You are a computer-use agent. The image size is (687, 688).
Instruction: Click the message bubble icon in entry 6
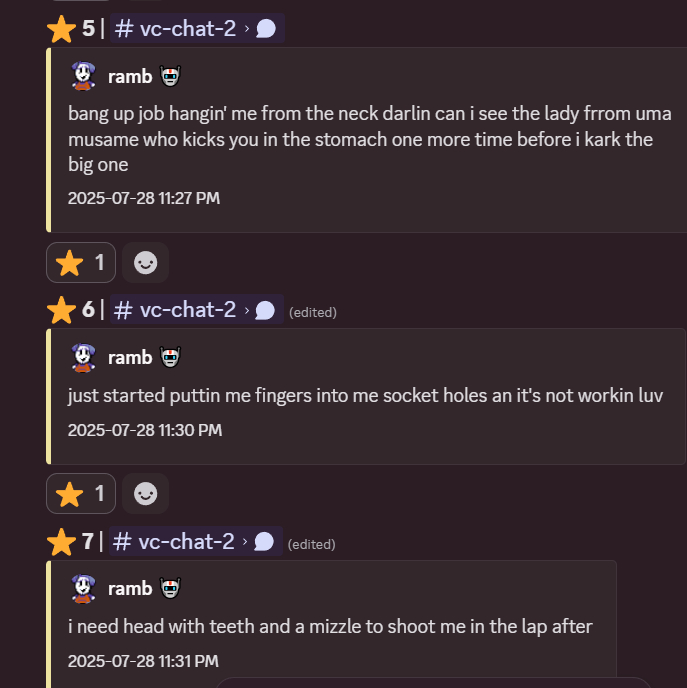tap(265, 311)
